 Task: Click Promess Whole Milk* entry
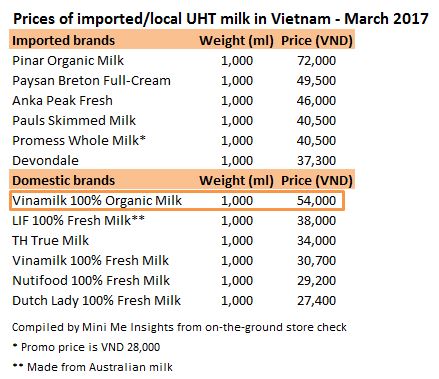tap(79, 141)
